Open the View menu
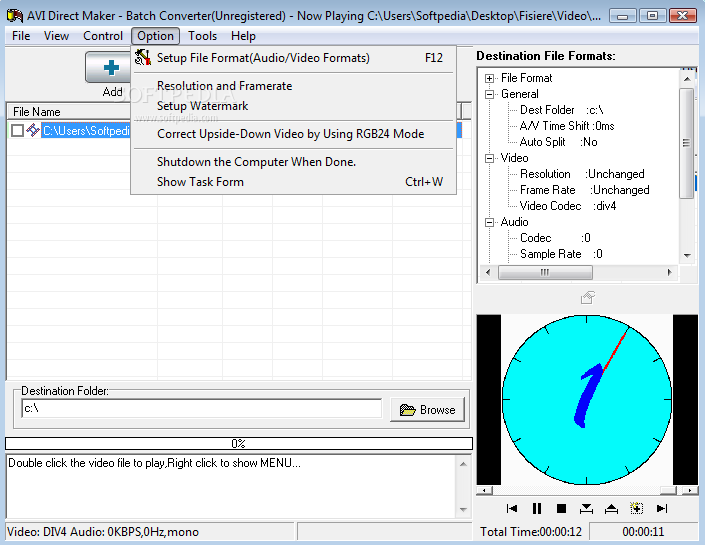 (56, 36)
